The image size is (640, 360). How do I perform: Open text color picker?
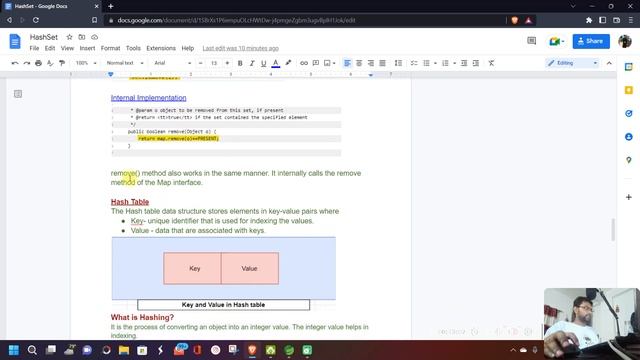pyautogui.click(x=276, y=63)
